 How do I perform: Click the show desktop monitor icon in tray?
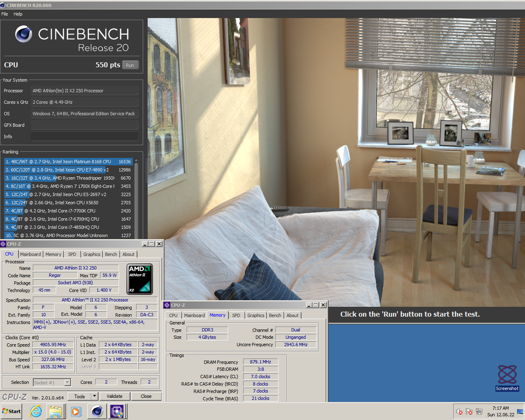click(520, 411)
